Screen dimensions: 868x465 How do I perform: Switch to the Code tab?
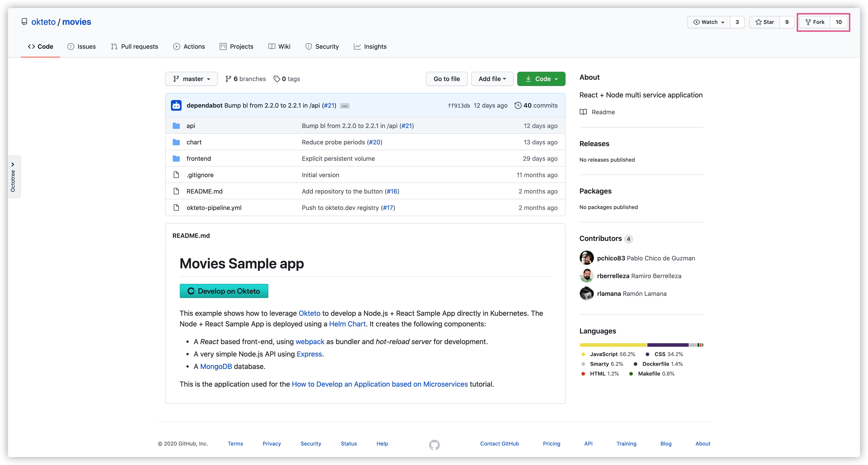(x=41, y=46)
